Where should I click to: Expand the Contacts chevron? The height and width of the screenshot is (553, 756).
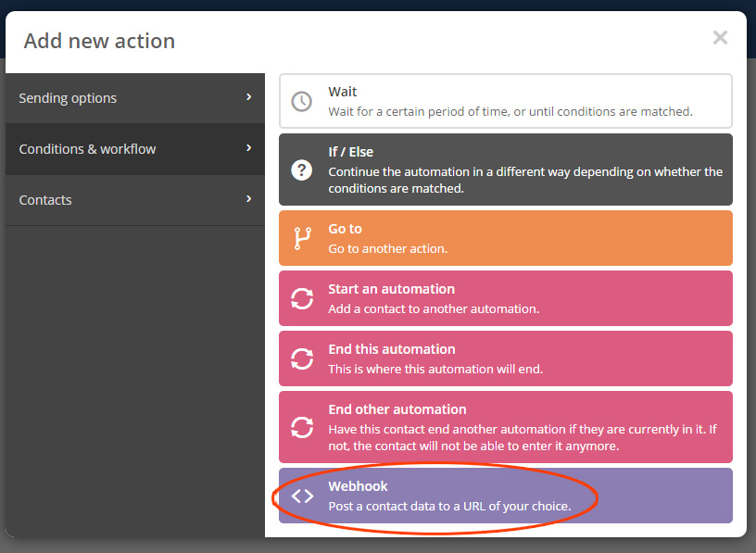pyautogui.click(x=249, y=198)
